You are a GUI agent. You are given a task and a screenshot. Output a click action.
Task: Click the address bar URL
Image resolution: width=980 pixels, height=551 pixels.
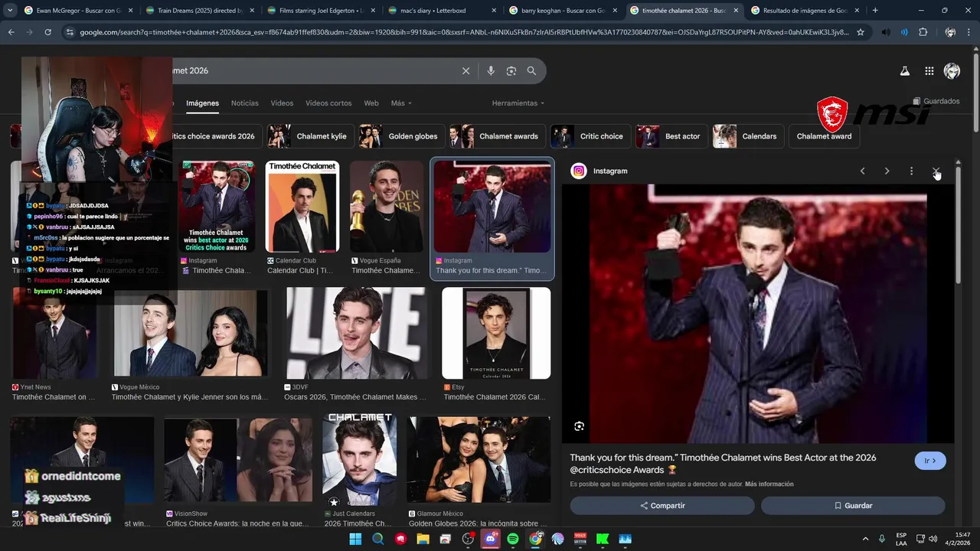tap(463, 32)
